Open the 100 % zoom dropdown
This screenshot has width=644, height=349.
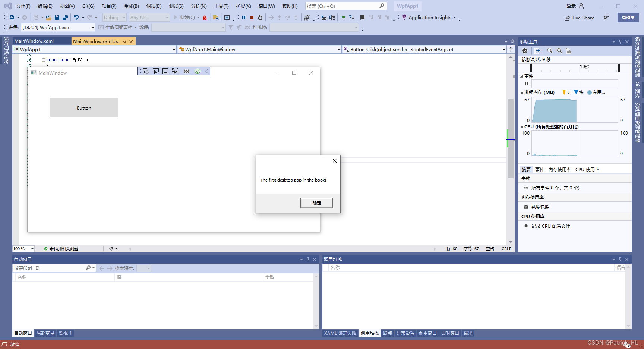click(x=23, y=249)
